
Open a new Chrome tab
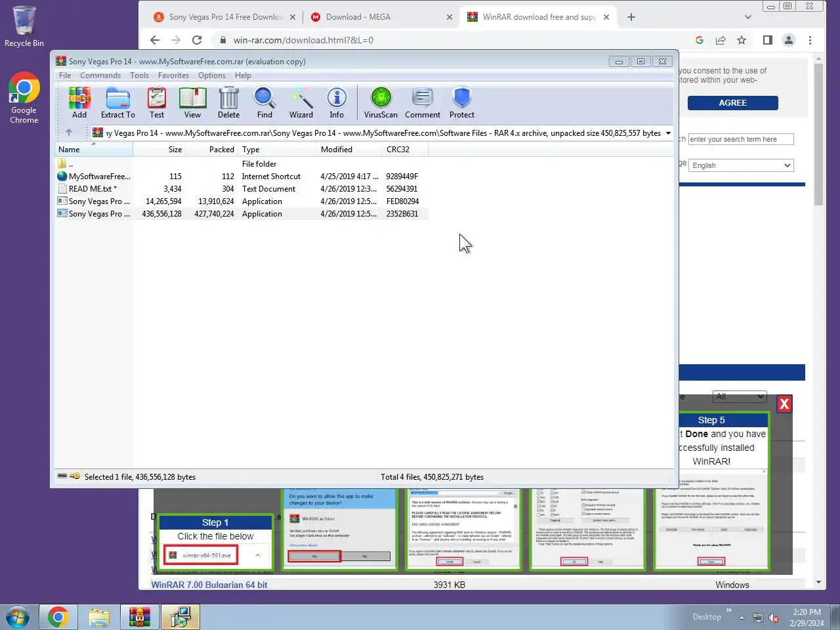tap(631, 17)
